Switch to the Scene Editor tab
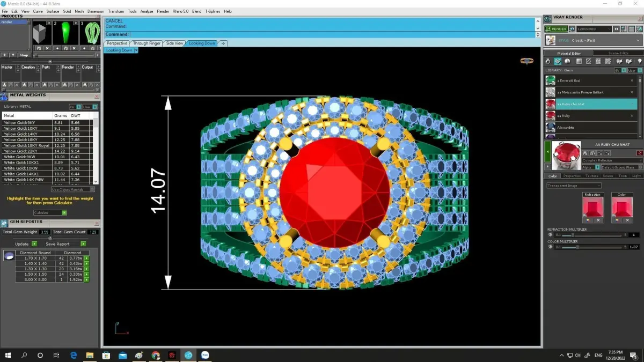644x362 pixels. pos(618,53)
